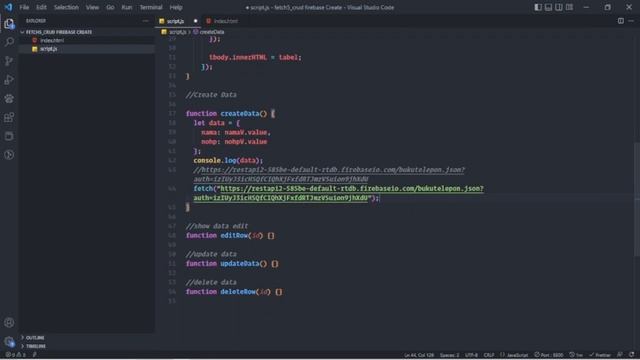Click script.js in the breadcrumb
640x360 pixels.
pos(178,32)
